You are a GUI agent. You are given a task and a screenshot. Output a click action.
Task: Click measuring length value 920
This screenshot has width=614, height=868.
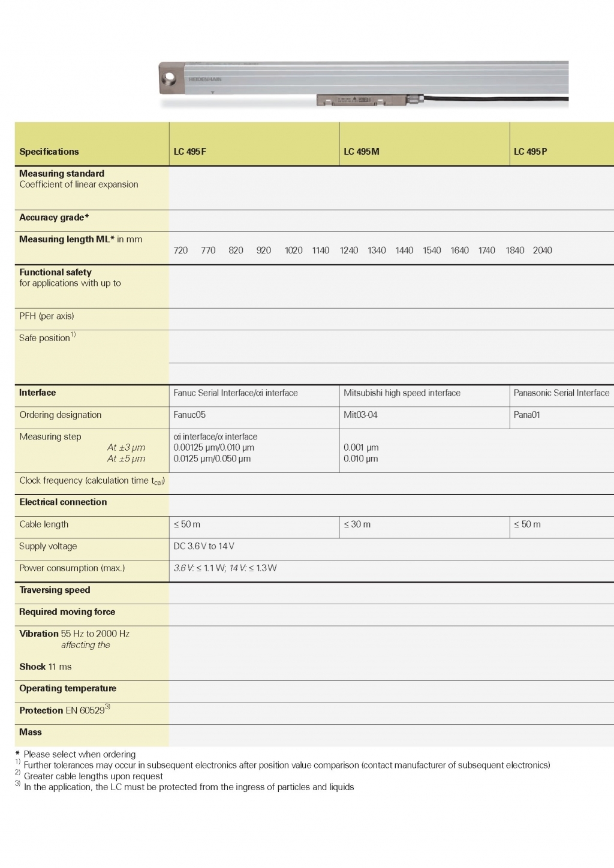pos(264,251)
